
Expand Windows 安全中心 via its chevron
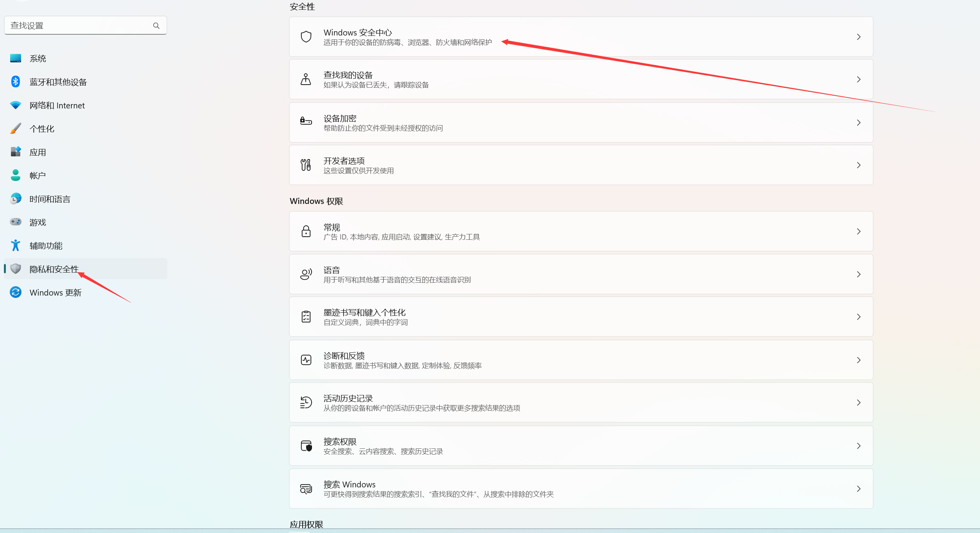tap(859, 37)
